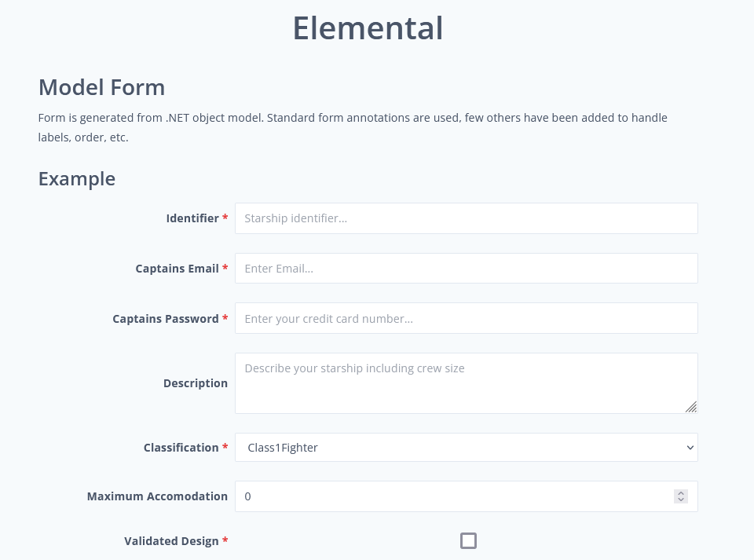This screenshot has width=754, height=560.
Task: Click the Captains Email label
Action: coord(177,268)
